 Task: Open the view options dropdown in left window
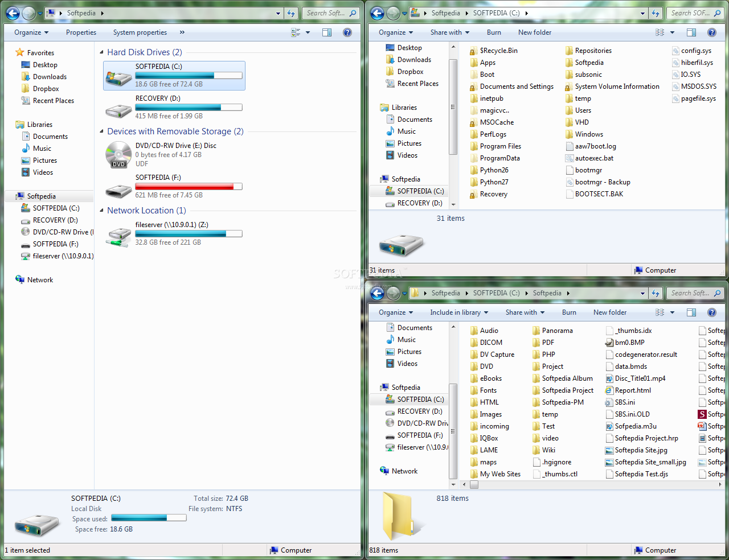click(x=308, y=32)
